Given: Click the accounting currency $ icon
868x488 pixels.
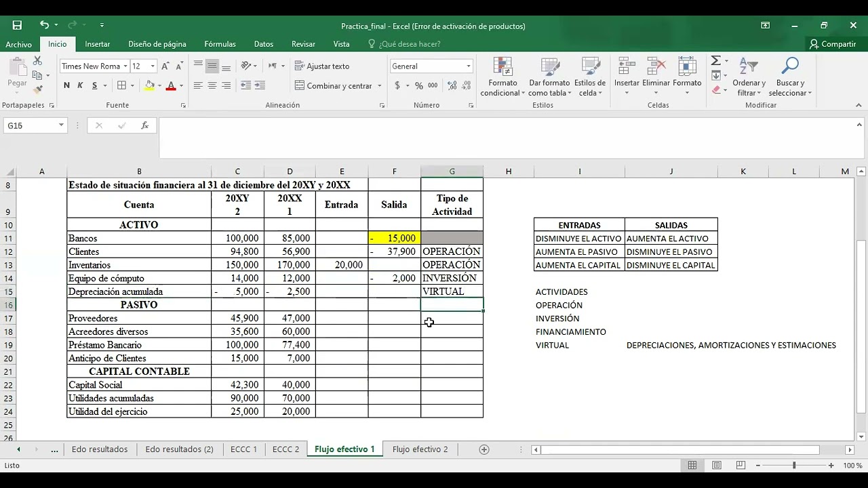Looking at the screenshot, I should 397,85.
